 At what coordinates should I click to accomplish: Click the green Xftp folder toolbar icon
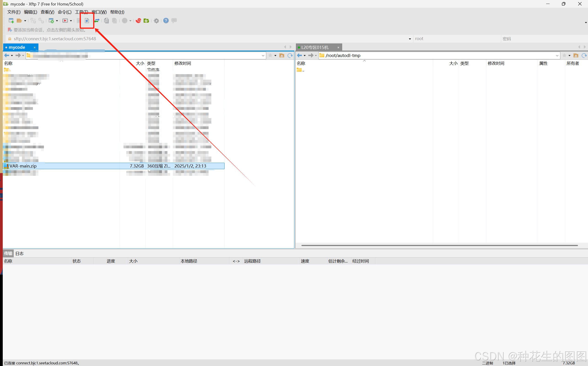tap(146, 21)
